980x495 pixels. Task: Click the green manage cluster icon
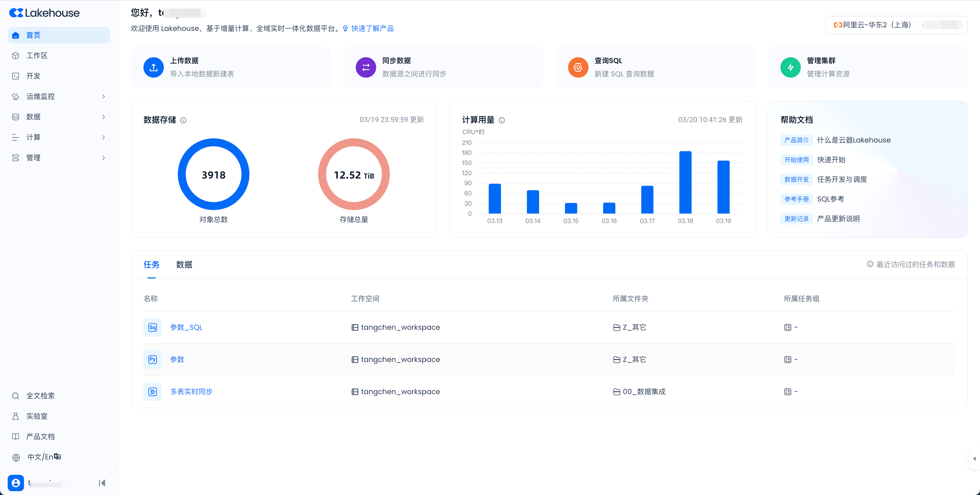point(790,67)
